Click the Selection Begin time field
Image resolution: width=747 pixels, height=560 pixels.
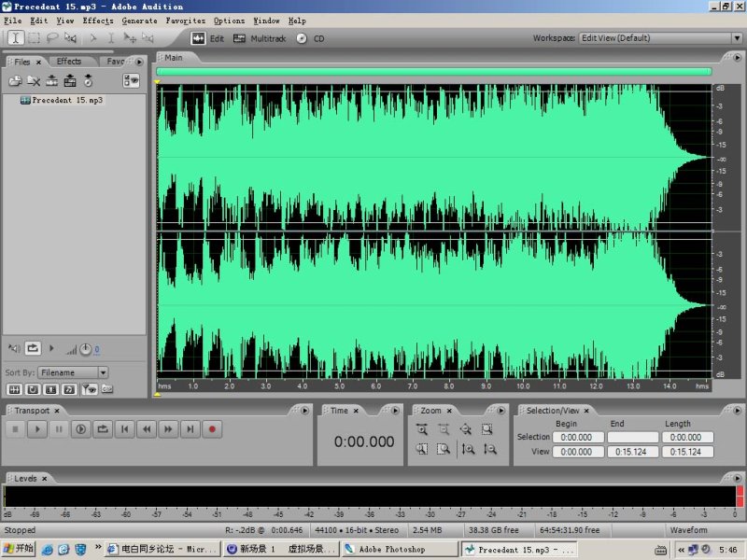point(579,437)
